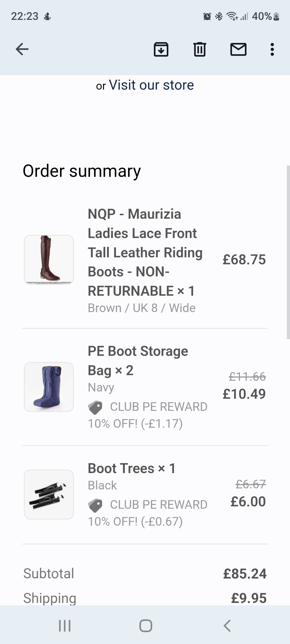This screenshot has height=644, width=290.
Task: Tap the navy boot storage bag thumbnail
Action: point(49,387)
